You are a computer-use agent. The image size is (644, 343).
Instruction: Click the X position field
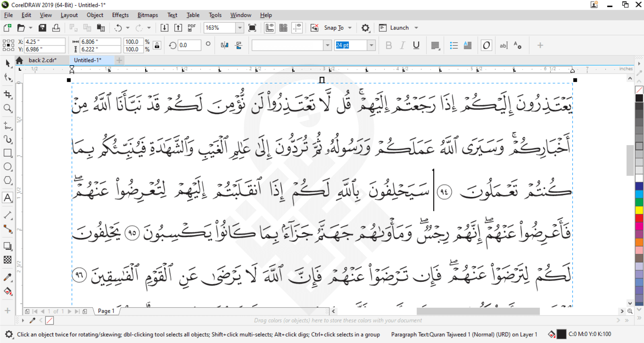coord(45,41)
